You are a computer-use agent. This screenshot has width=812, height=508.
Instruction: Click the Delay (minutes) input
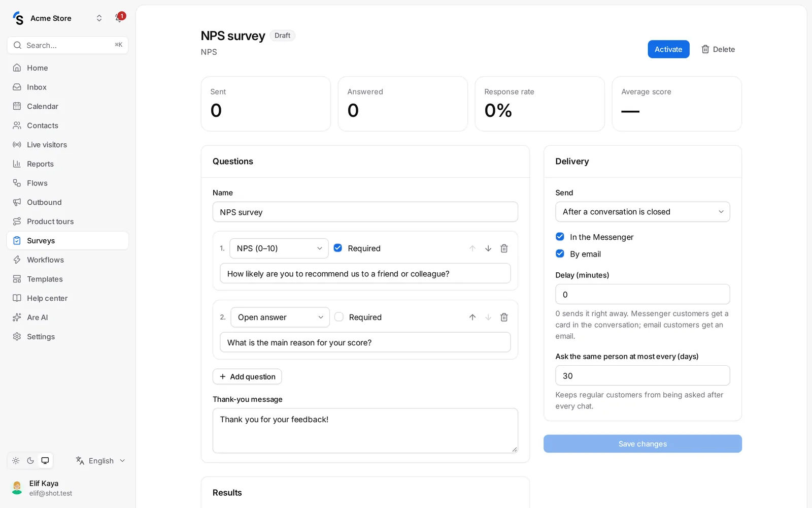[x=642, y=295]
